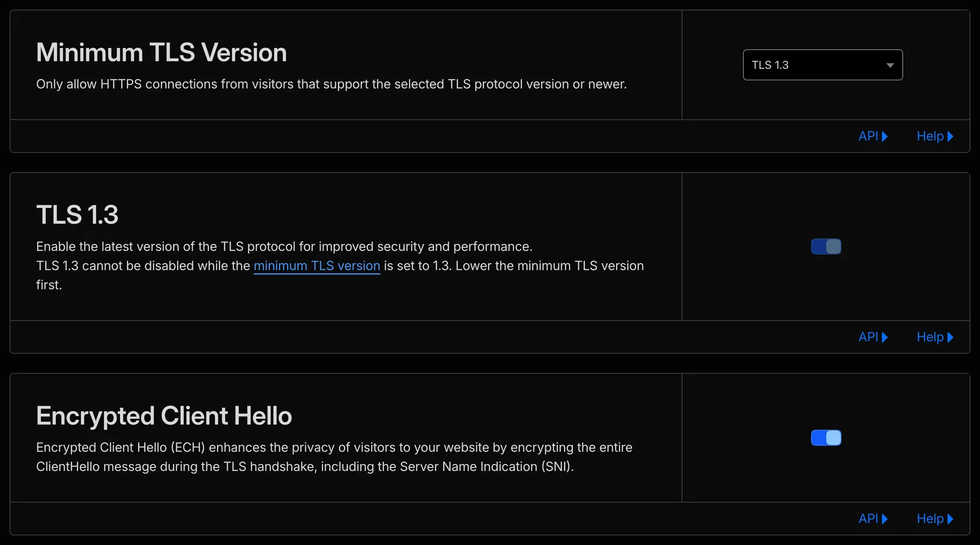Expand Help in the TLS 1.3 card
980x545 pixels.
[x=935, y=337]
